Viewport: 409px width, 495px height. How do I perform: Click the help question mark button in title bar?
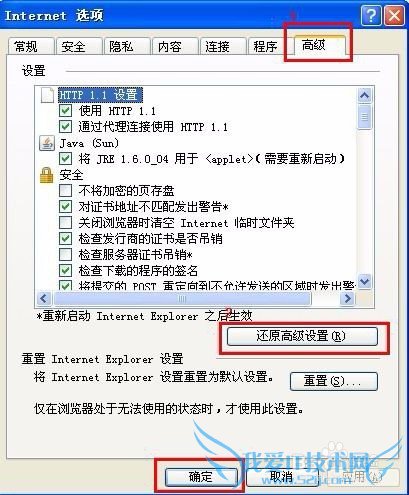[x=371, y=15]
